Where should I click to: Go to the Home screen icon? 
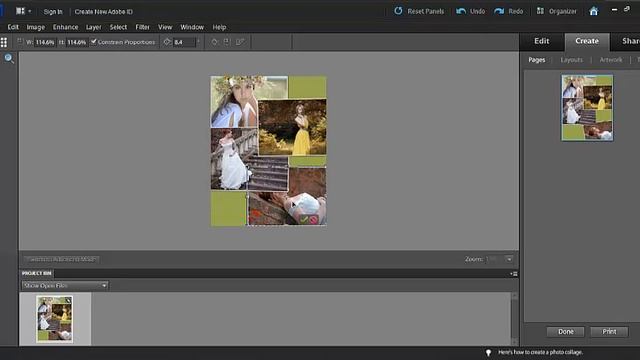click(594, 11)
